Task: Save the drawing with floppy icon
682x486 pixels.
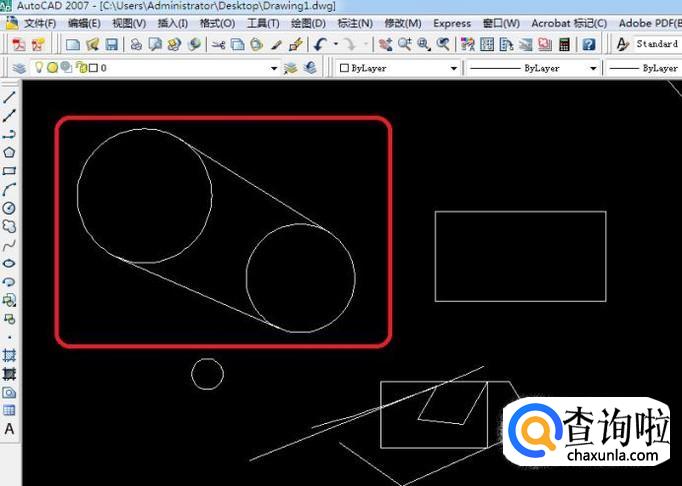Action: click(x=112, y=44)
